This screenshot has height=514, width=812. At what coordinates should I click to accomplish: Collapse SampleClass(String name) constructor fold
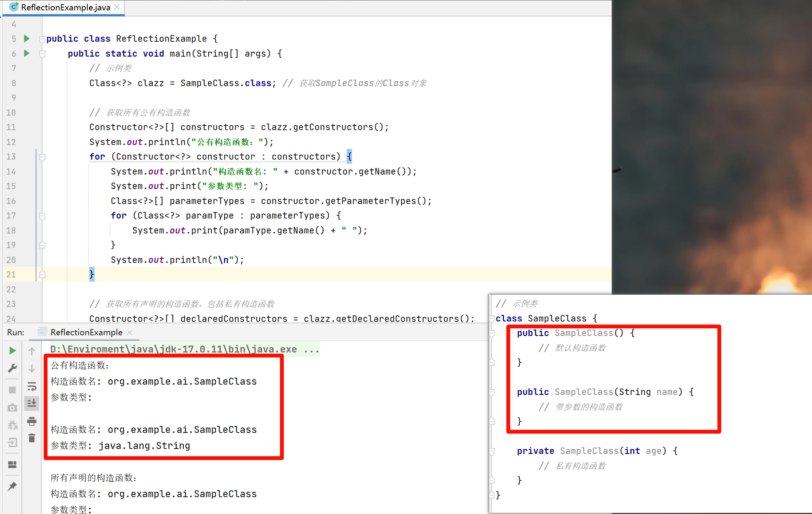[x=492, y=392]
